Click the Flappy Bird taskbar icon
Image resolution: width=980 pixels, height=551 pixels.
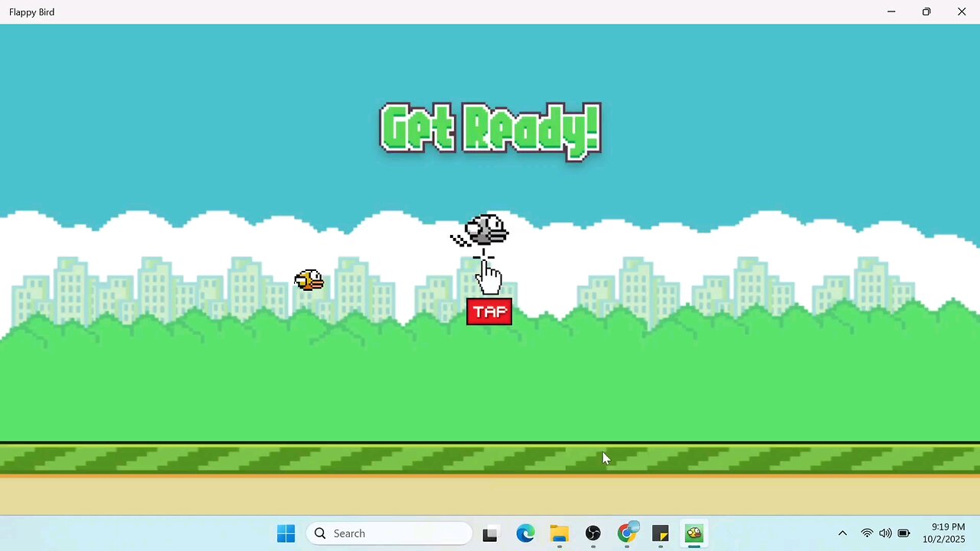coord(694,533)
